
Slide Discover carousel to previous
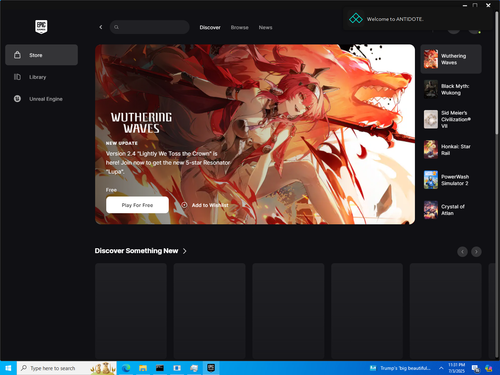coord(462,252)
